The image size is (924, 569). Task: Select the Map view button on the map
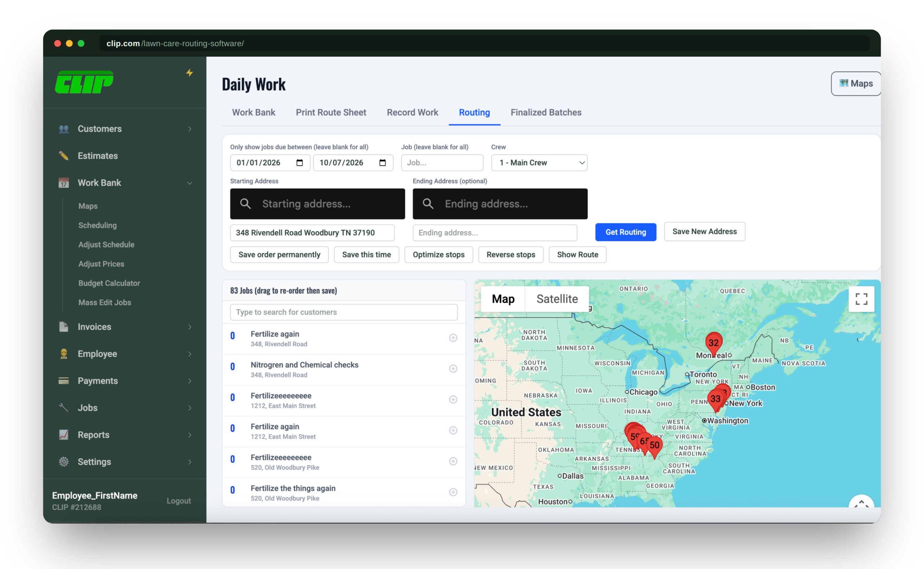(x=503, y=299)
